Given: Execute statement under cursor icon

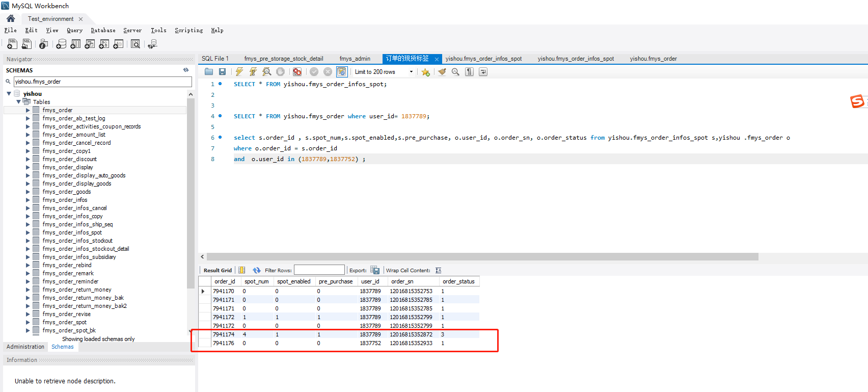Looking at the screenshot, I should pyautogui.click(x=253, y=72).
